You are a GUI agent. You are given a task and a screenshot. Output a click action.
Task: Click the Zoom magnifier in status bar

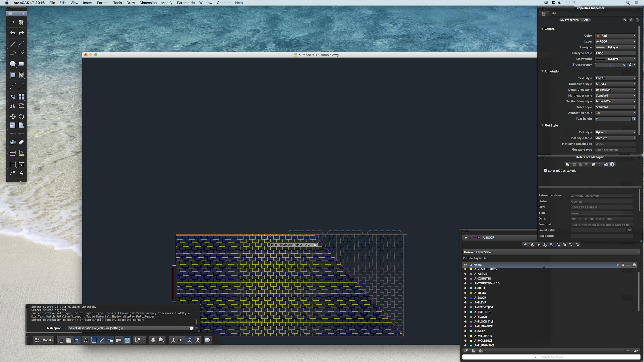(x=162, y=340)
